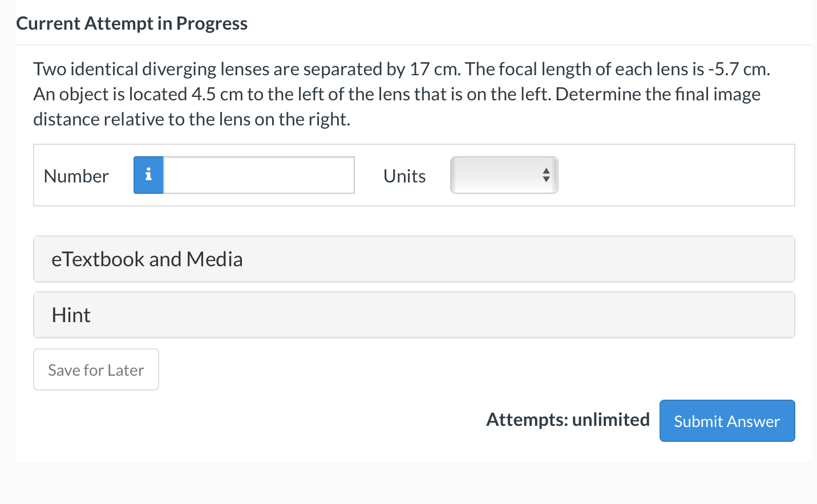Expand the eTextbook and Media section
This screenshot has height=504, width=817.
[414, 259]
